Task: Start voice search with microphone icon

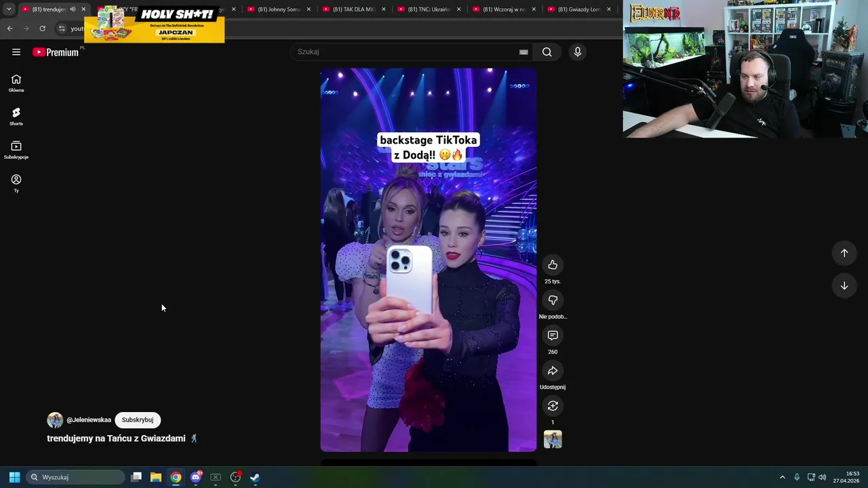Action: pos(578,52)
